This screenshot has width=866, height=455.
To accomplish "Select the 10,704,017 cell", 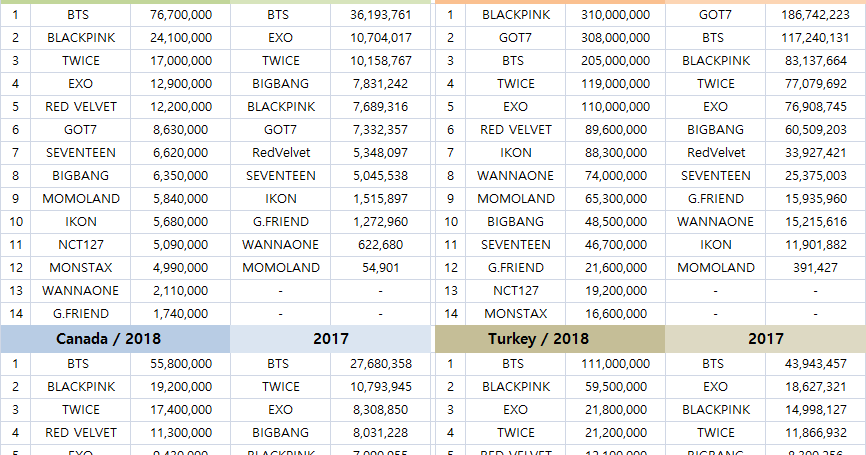I will 381,38.
